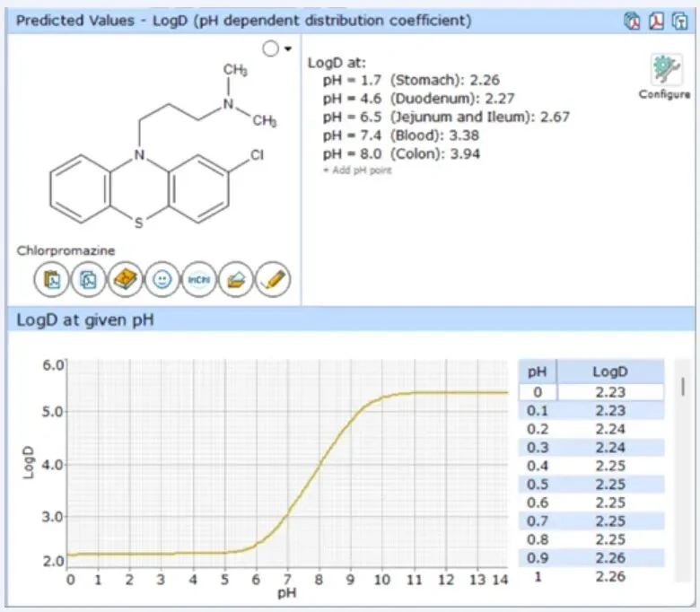This screenshot has width=700, height=612.
Task: Click the blue copy pages round button
Action: click(88, 279)
